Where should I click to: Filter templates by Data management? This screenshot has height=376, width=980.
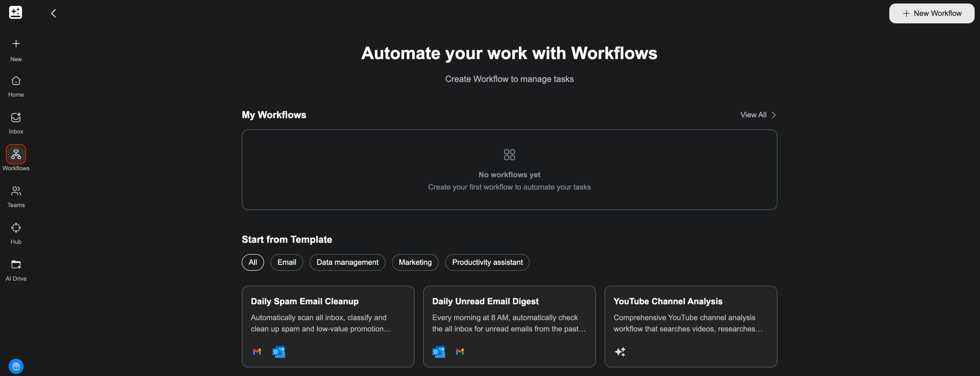(x=347, y=263)
